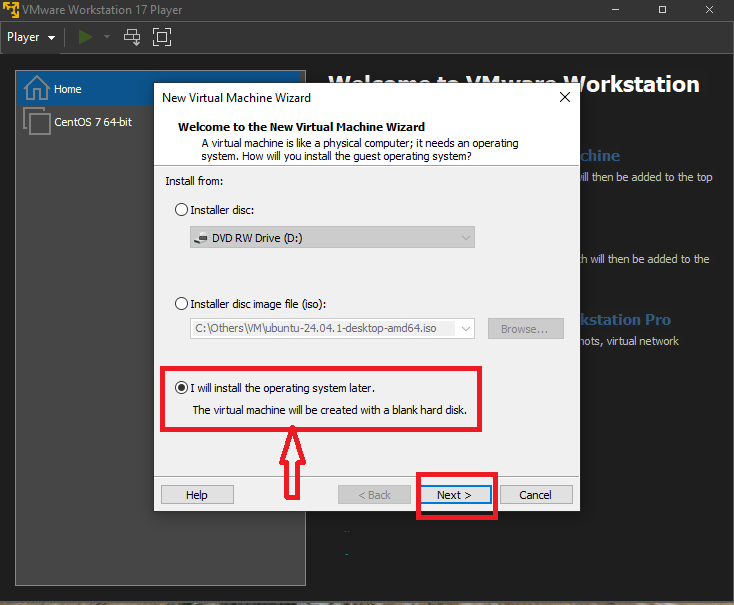Image resolution: width=734 pixels, height=605 pixels.
Task: Enter full screen mode icon
Action: click(x=161, y=37)
